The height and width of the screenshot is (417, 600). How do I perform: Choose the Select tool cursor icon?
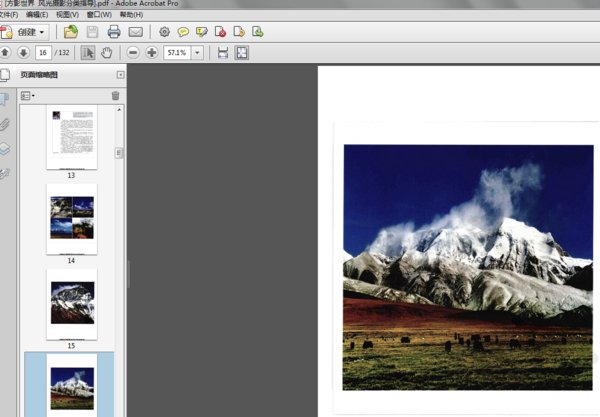(x=88, y=53)
